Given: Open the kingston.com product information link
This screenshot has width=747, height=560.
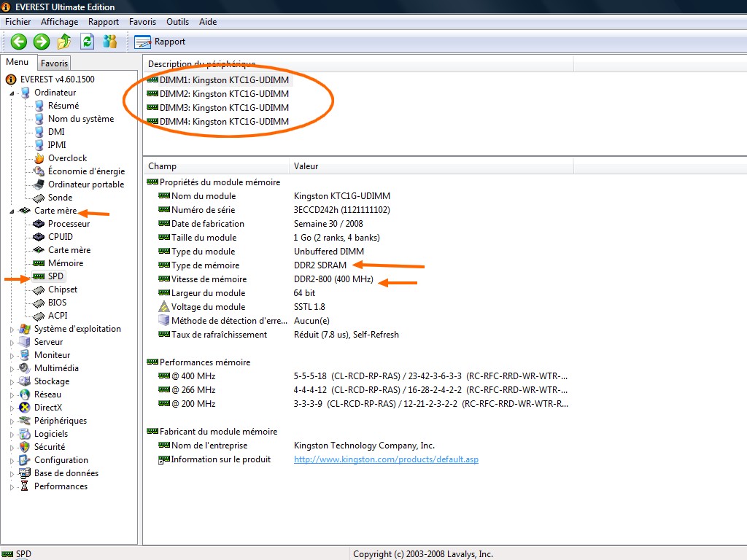Looking at the screenshot, I should 386,459.
